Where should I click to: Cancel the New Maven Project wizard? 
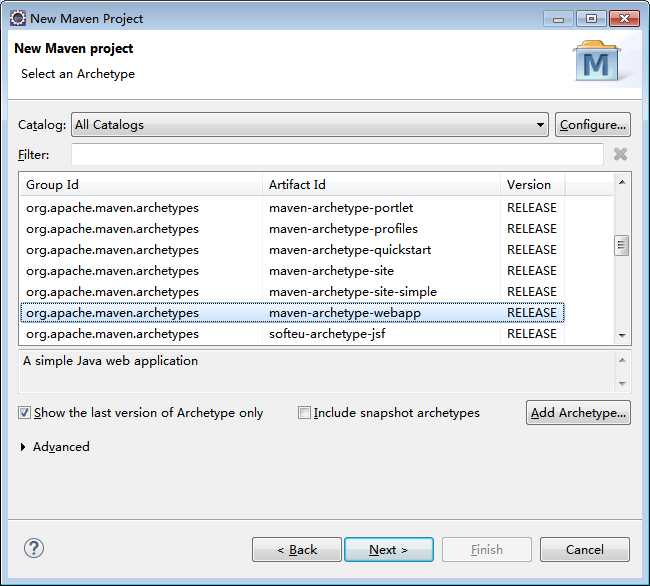coord(585,550)
